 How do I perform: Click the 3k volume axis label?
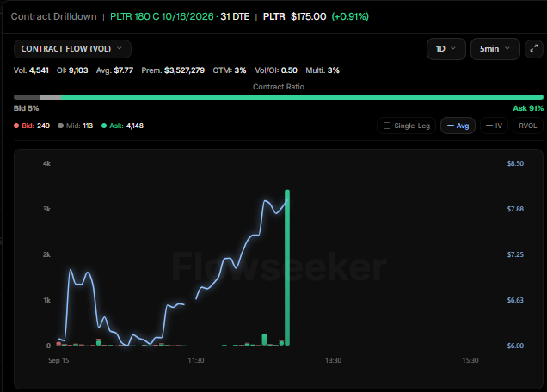46,209
